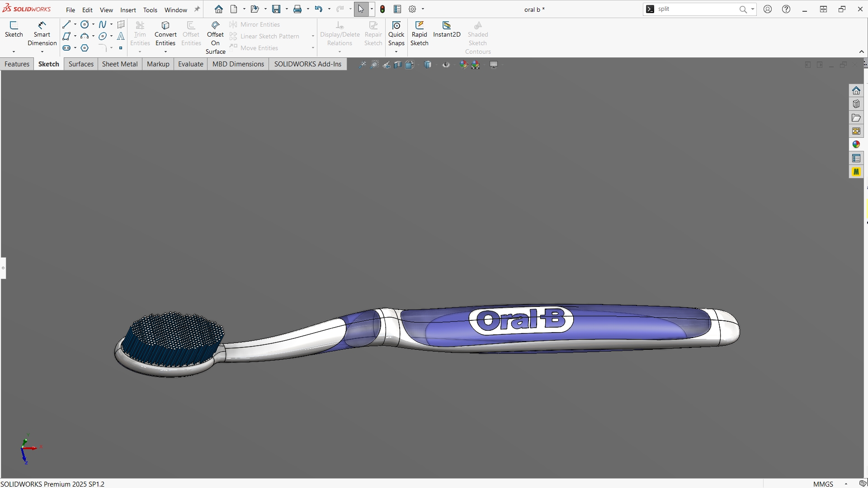This screenshot has height=488, width=868.
Task: Click the Sketch button
Action: point(14,30)
